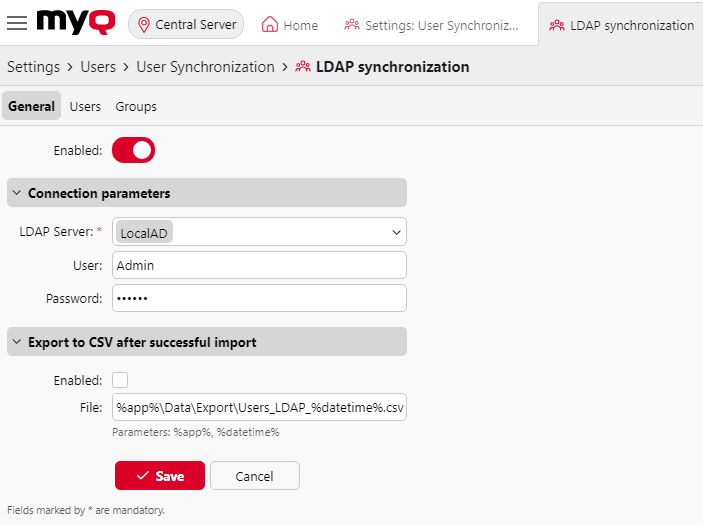Click the users icon in breadcrumb title
This screenshot has height=525, width=703.
point(303,67)
